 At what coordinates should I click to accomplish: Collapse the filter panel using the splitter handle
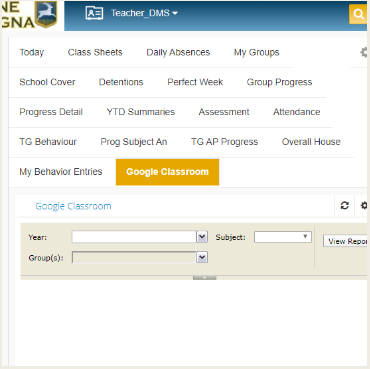pos(204,277)
